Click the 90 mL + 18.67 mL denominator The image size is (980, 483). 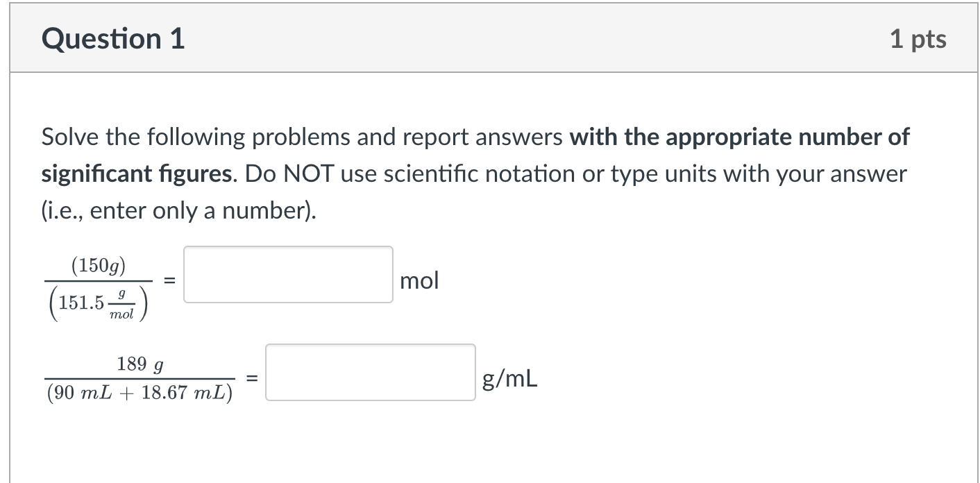click(x=140, y=393)
